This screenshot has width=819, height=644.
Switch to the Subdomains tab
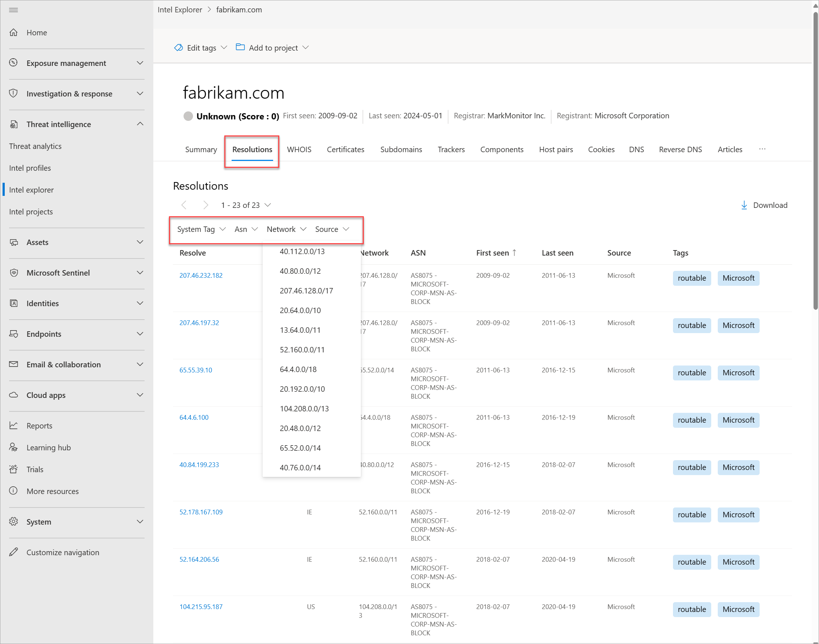pos(401,149)
